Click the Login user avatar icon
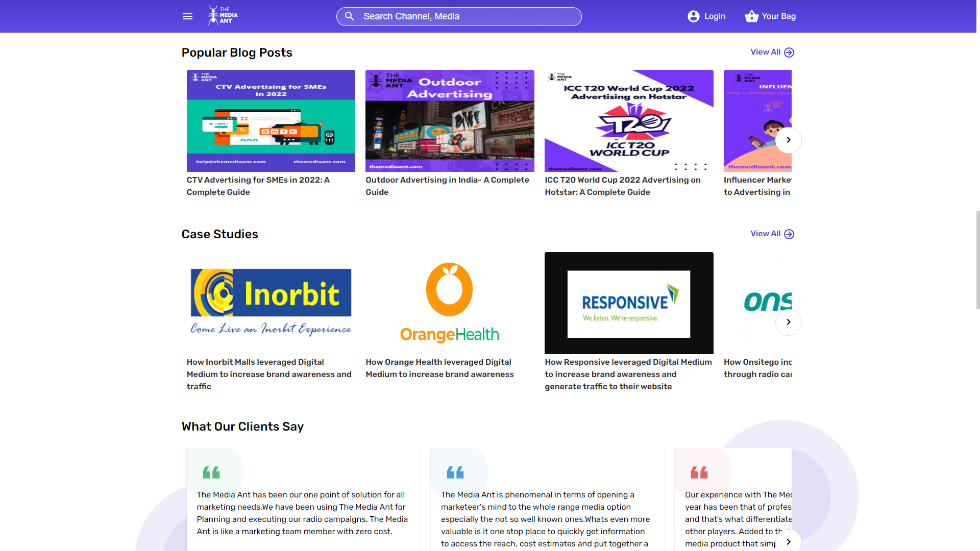 [x=693, y=16]
